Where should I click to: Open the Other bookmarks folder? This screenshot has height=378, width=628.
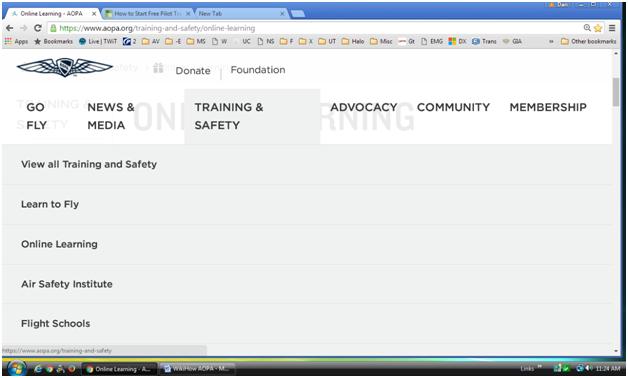(x=588, y=41)
